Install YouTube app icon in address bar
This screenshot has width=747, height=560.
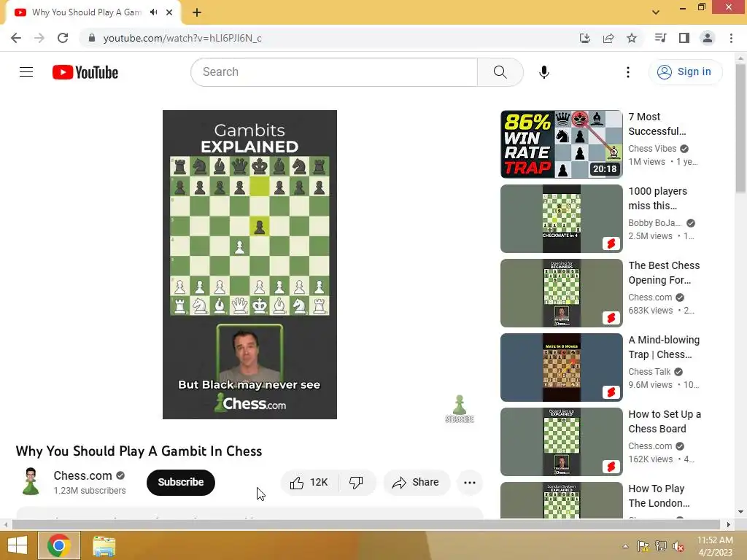584,38
